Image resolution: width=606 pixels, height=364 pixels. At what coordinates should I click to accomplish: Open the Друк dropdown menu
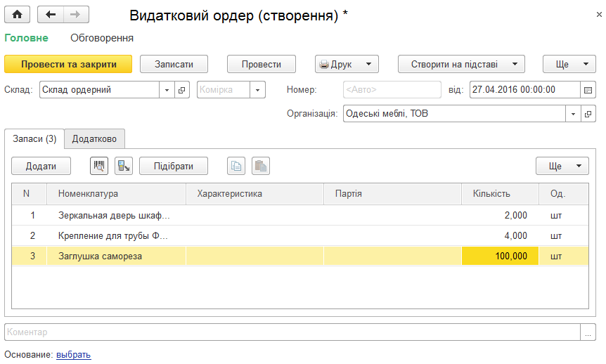coord(347,64)
